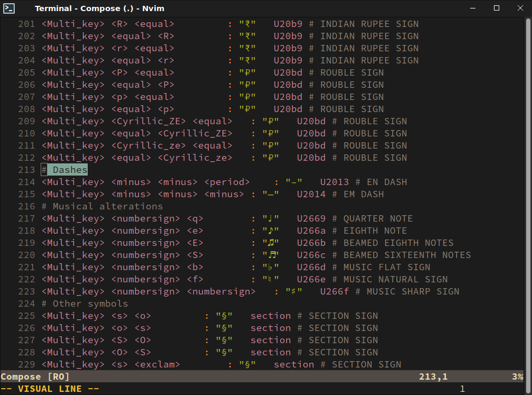Image resolution: width=532 pixels, height=395 pixels.
Task: Click 'ROUBLE SIGN' on line 206
Action: point(352,85)
